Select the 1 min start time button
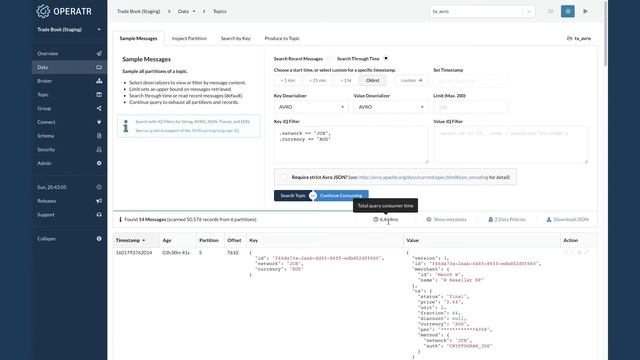This screenshot has height=360, width=640. point(288,80)
